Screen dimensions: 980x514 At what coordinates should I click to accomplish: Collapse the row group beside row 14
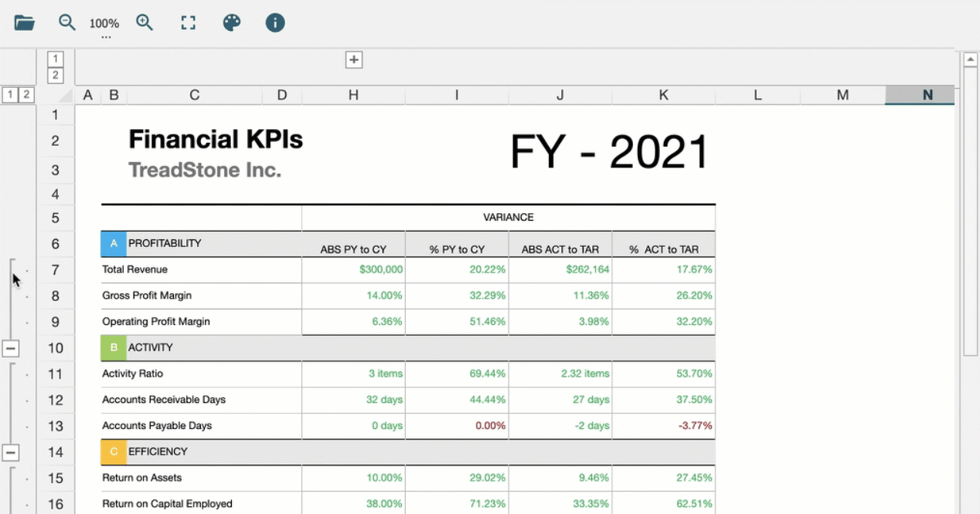[11, 452]
